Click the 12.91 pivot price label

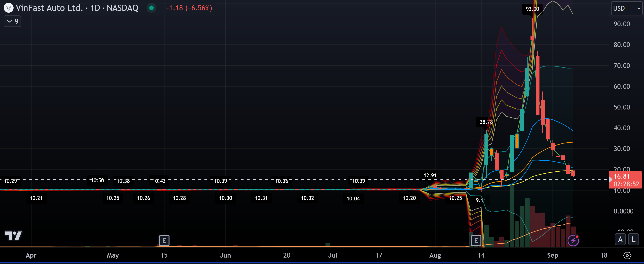430,175
